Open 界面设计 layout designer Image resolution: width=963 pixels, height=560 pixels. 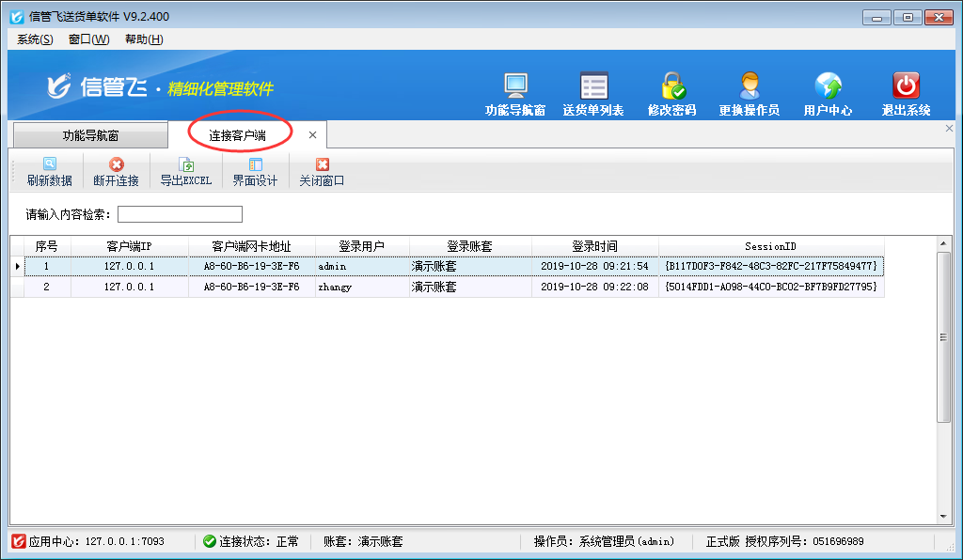click(255, 164)
